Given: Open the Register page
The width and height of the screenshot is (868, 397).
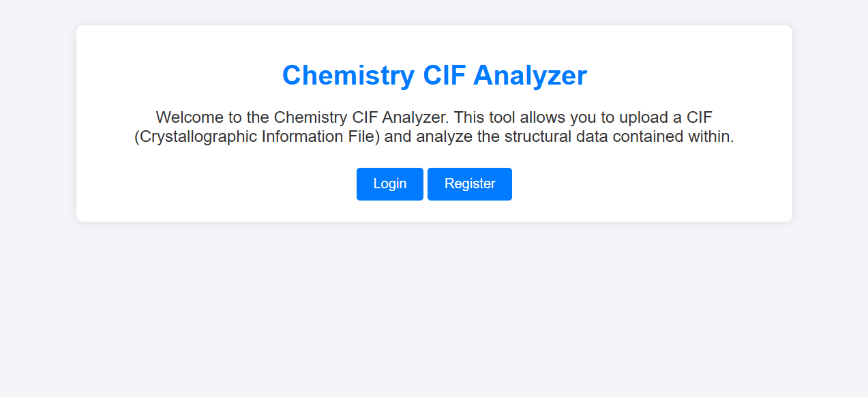Looking at the screenshot, I should (x=470, y=184).
